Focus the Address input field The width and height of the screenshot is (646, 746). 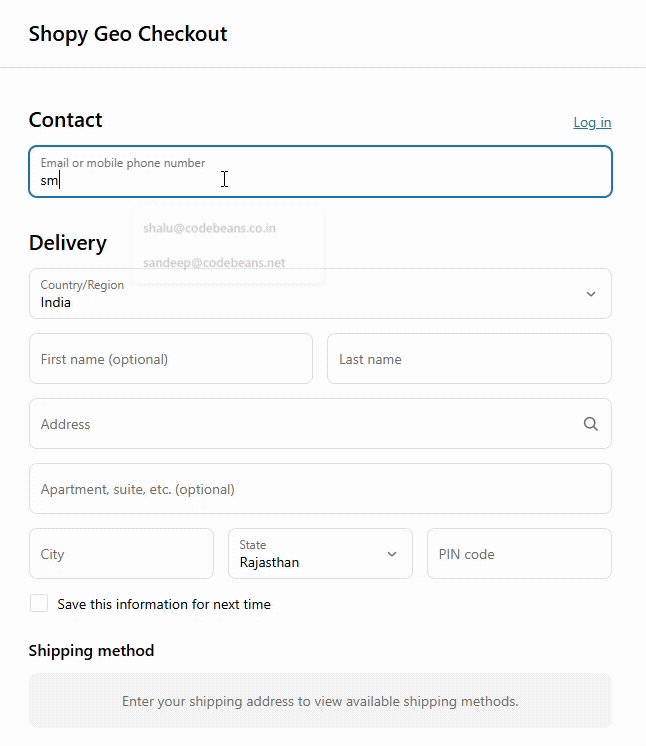pos(320,423)
